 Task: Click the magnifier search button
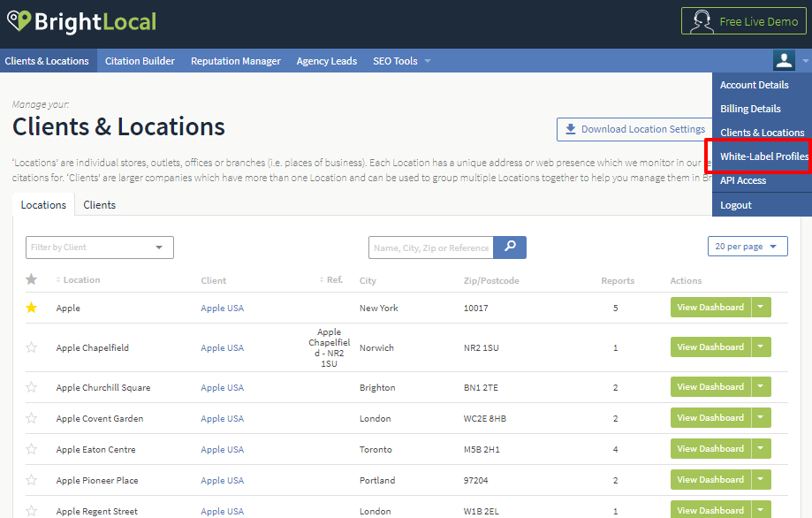510,248
